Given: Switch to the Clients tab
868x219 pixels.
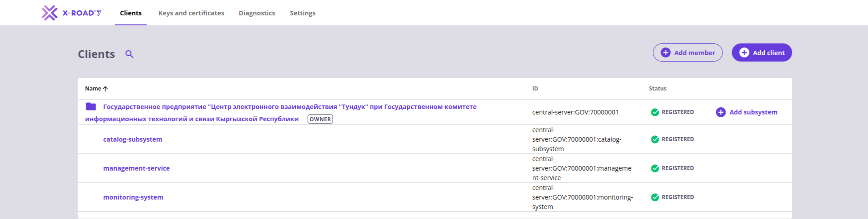Looking at the screenshot, I should [x=131, y=13].
